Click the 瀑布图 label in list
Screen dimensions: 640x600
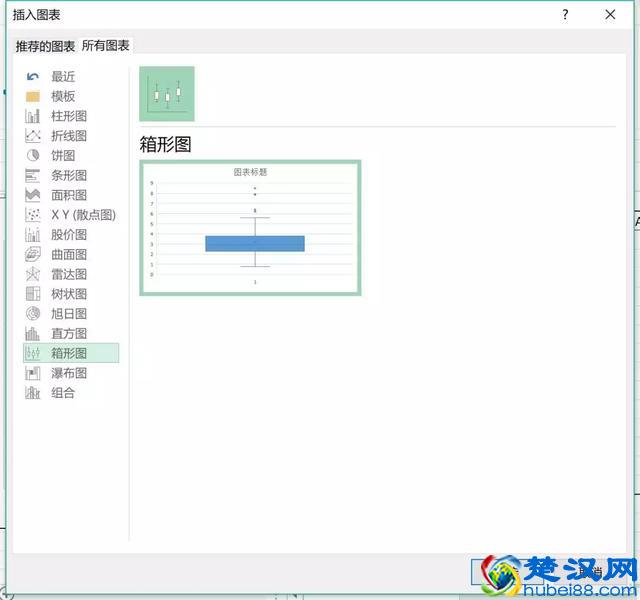pyautogui.click(x=69, y=373)
